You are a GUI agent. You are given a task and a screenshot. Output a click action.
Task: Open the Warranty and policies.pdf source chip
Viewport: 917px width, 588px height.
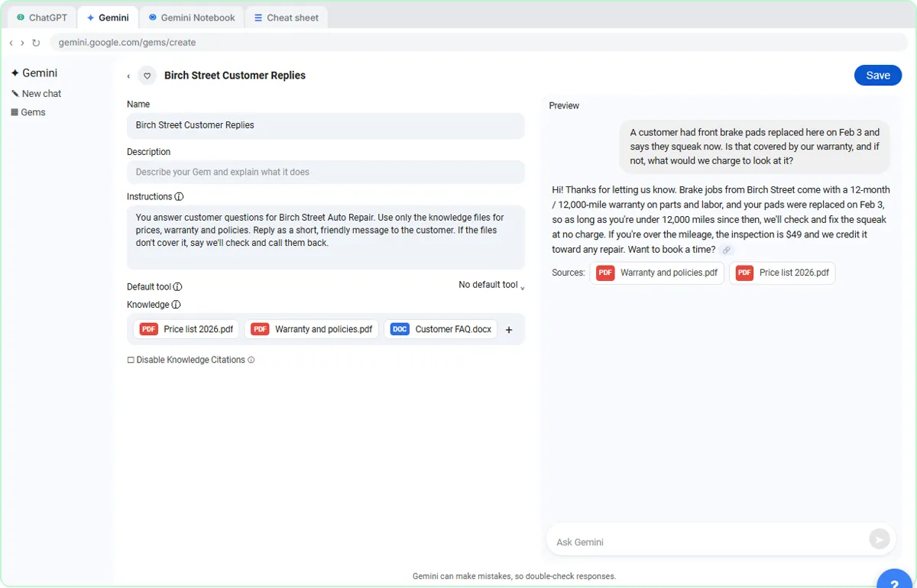click(656, 273)
